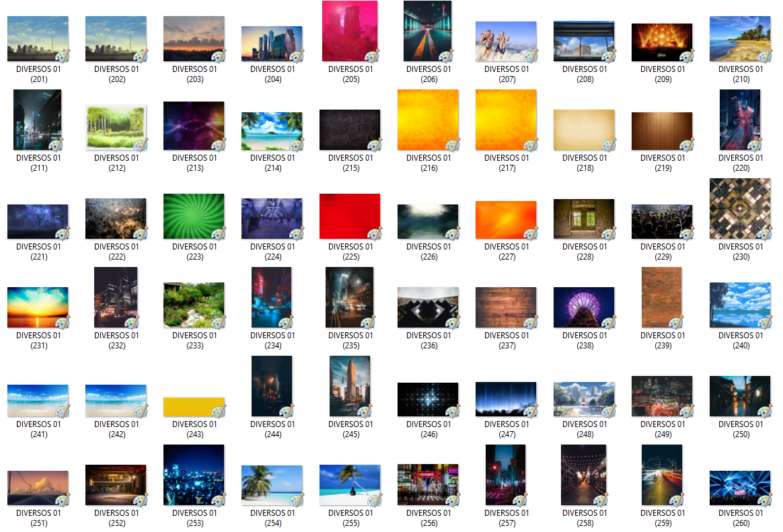Select the garden thumbnail DIVERSOS 01 (233)
Viewport: 783px width, 532px height.
tap(194, 305)
